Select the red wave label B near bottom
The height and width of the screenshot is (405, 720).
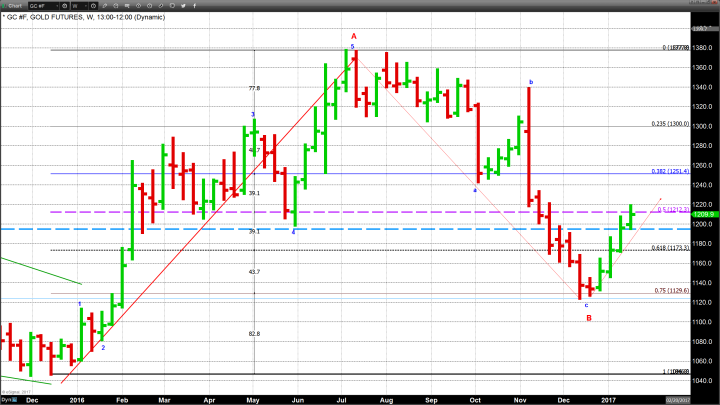tap(589, 317)
